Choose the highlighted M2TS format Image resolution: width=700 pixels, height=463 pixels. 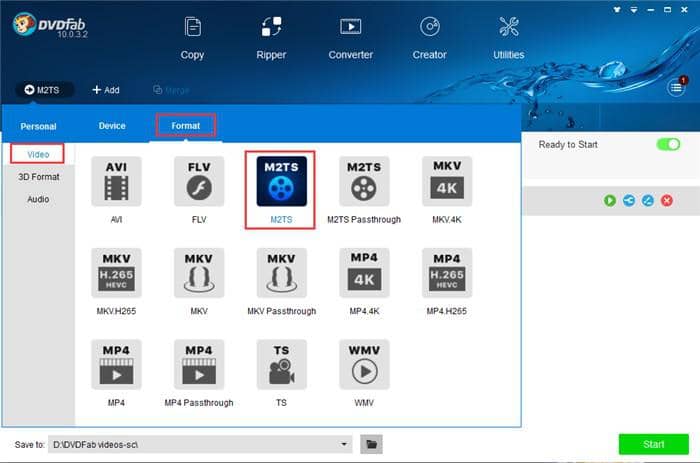pos(281,181)
